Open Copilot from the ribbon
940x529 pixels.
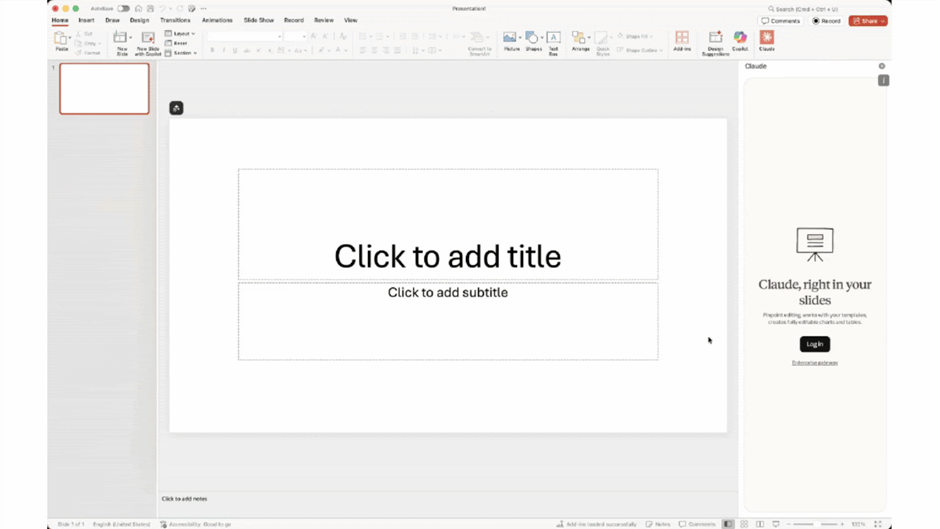click(x=740, y=39)
